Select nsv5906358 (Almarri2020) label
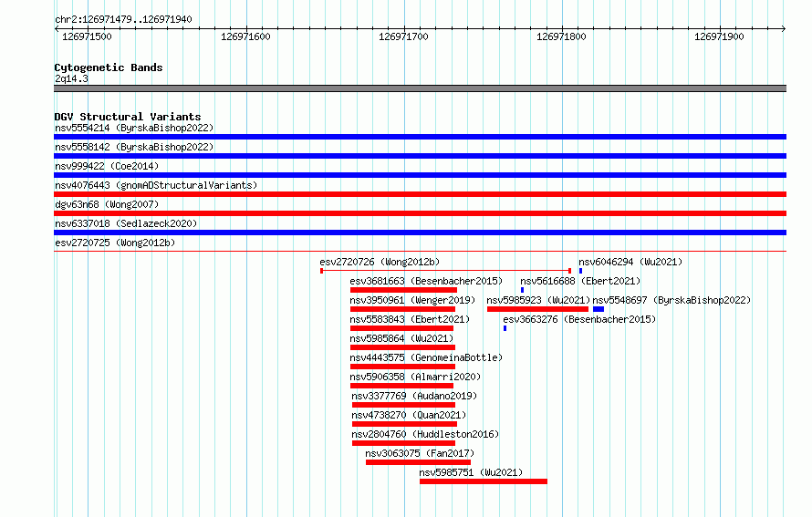Screen dimensions: 812x517 tap(415, 377)
